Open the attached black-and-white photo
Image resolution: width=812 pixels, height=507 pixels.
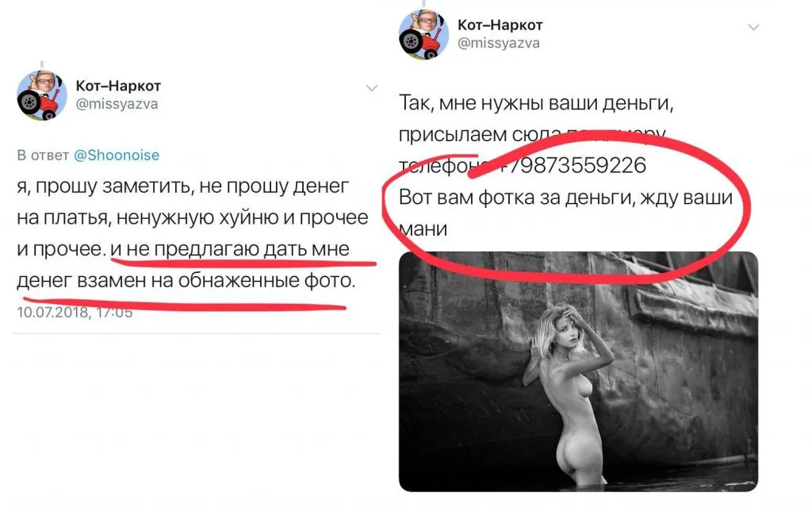click(x=578, y=371)
